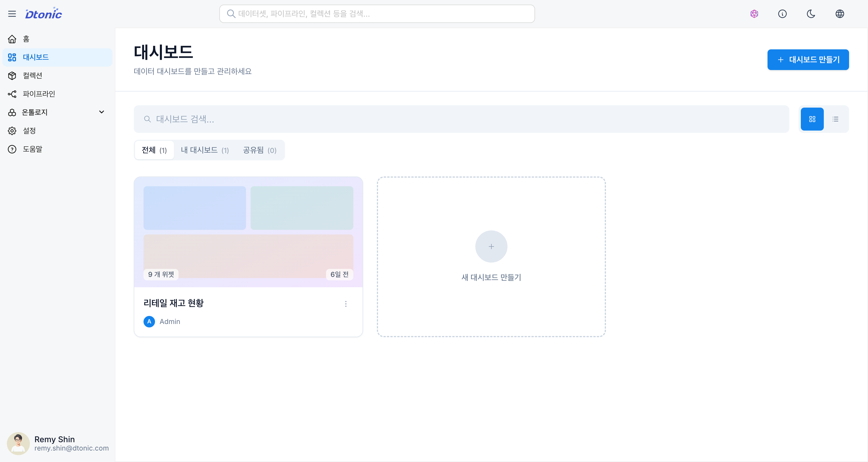Viewport: 868px width, 462px height.
Task: Open 도움말 help in the sidebar
Action: click(32, 149)
